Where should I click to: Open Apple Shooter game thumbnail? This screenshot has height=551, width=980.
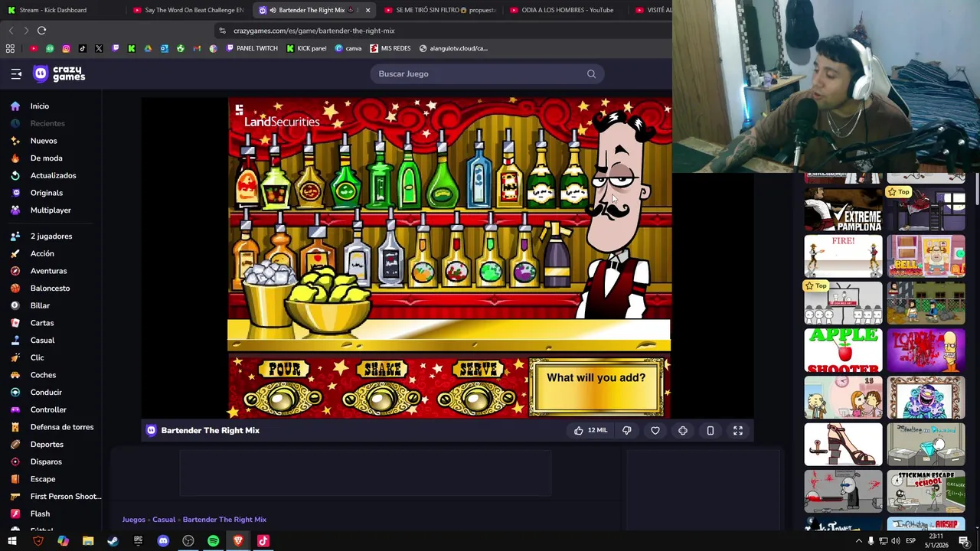(x=843, y=350)
